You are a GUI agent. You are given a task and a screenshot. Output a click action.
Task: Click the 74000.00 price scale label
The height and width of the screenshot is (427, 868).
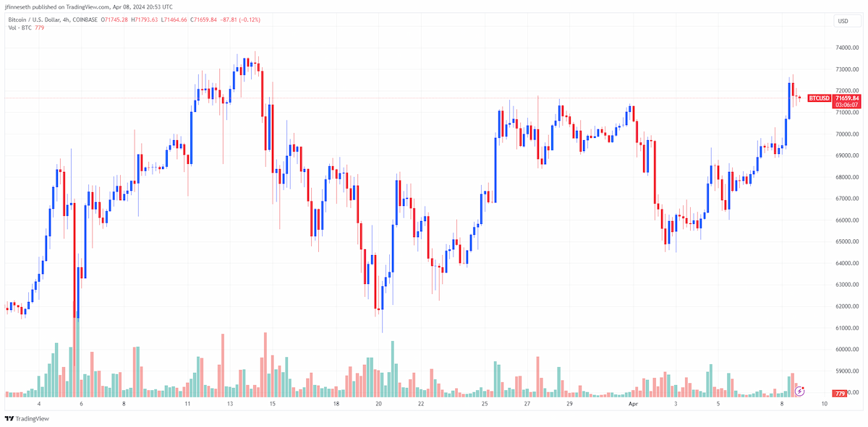coord(847,48)
